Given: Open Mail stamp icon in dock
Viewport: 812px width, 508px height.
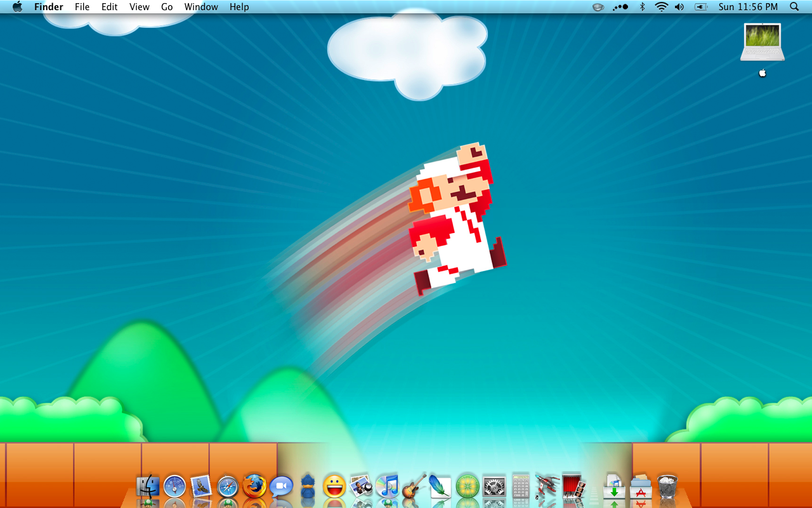Looking at the screenshot, I should tap(201, 486).
